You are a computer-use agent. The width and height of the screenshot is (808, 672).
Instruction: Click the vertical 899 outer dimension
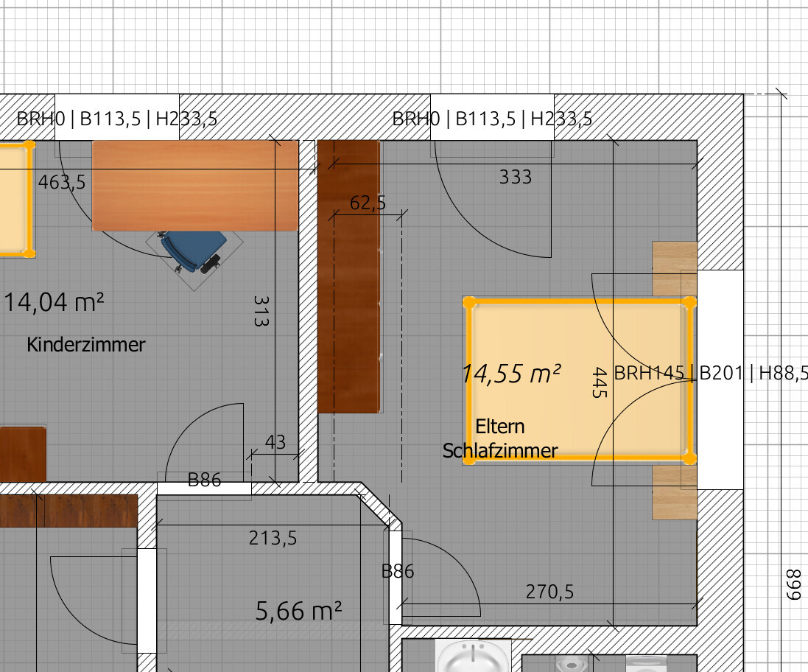click(792, 584)
